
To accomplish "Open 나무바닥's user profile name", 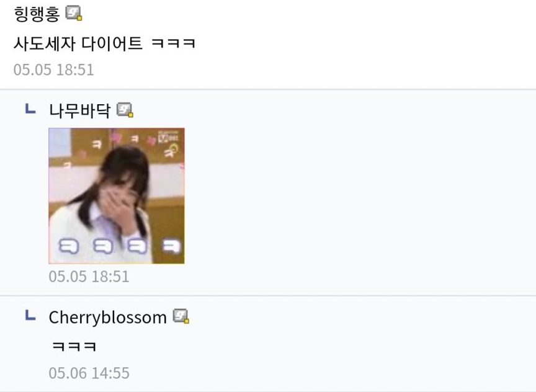I will point(79,111).
